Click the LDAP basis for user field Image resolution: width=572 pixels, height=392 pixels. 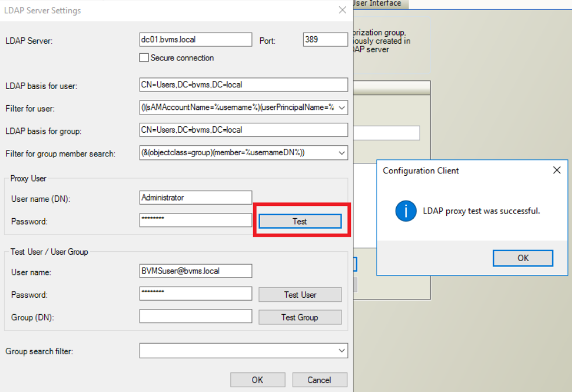pyautogui.click(x=243, y=85)
